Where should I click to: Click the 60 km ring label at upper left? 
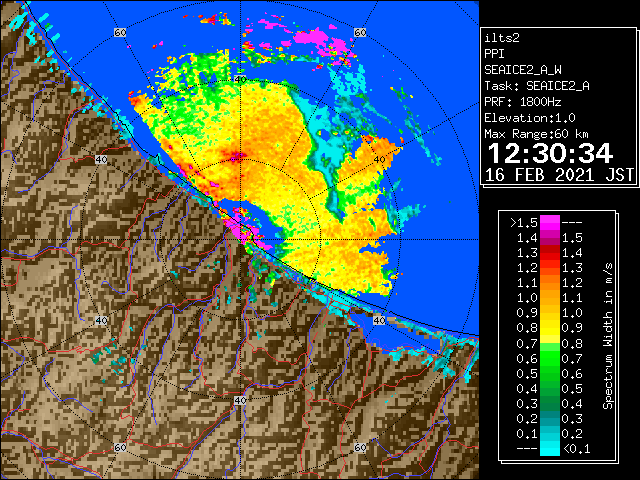point(120,32)
